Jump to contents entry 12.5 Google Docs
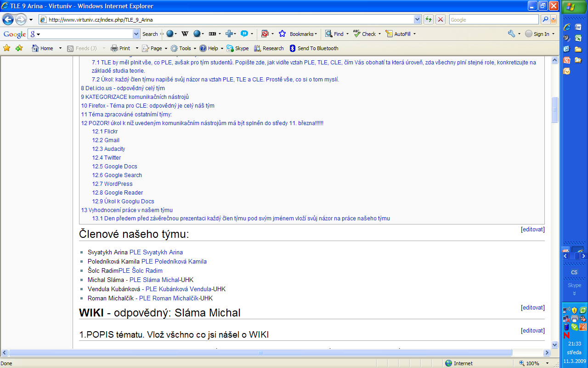 (x=114, y=167)
